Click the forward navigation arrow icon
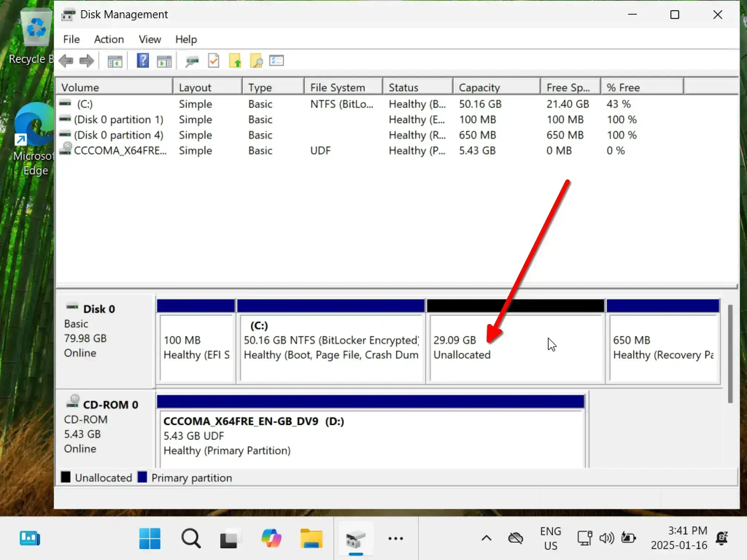This screenshot has height=560, width=747. pyautogui.click(x=86, y=61)
